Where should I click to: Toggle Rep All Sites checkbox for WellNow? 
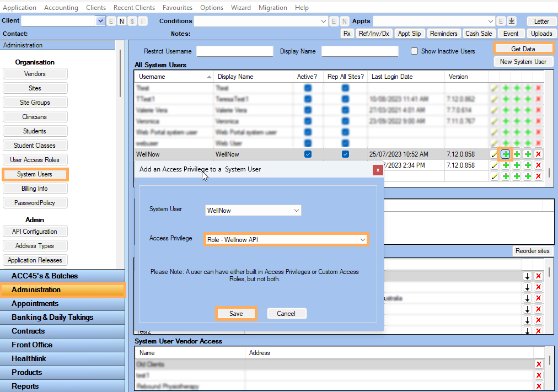(345, 154)
